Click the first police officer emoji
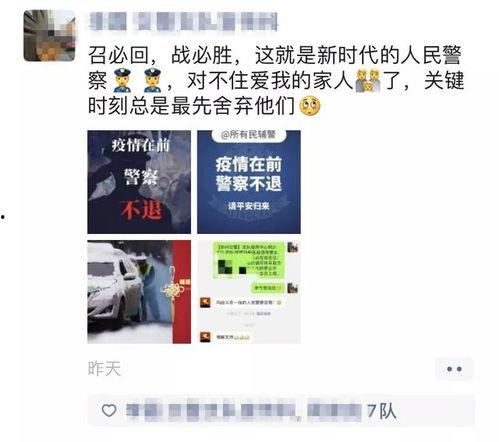 click(x=122, y=80)
